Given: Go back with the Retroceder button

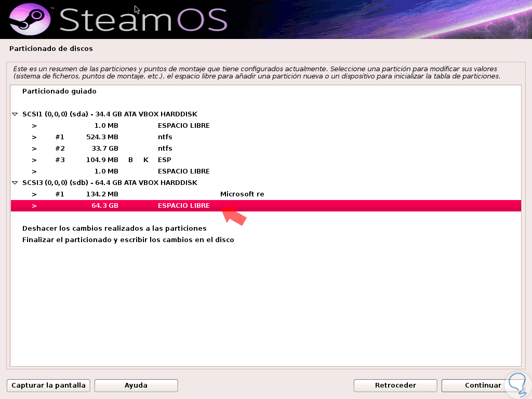Looking at the screenshot, I should point(395,385).
